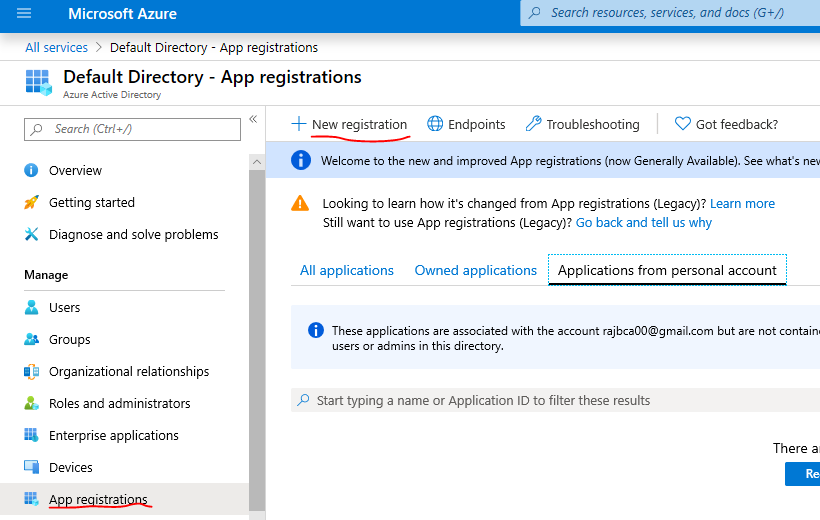The image size is (820, 520).
Task: Click the App registrations sidebar icon
Action: pyautogui.click(x=31, y=499)
